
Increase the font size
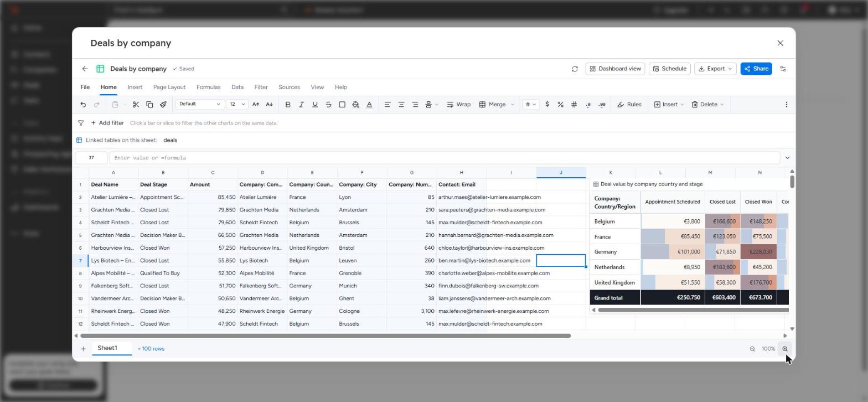(x=256, y=105)
